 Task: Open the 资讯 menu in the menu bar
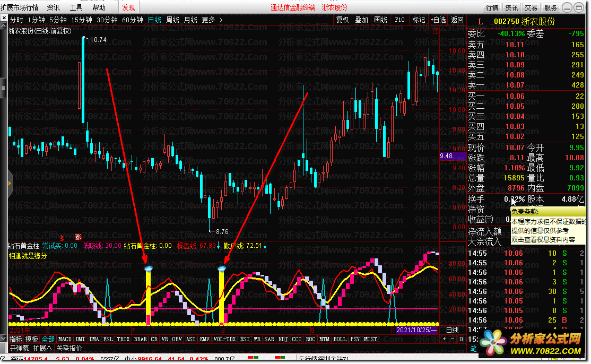click(53, 7)
